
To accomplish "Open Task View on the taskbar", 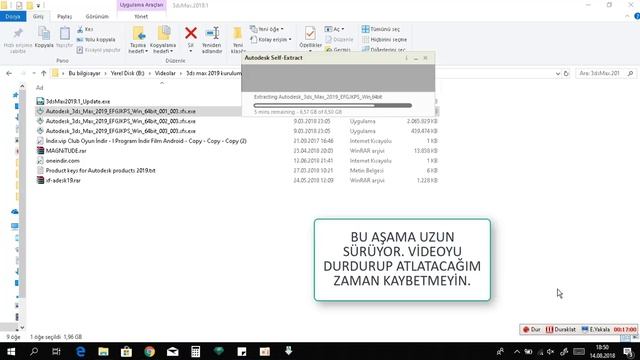I will click(x=56, y=351).
